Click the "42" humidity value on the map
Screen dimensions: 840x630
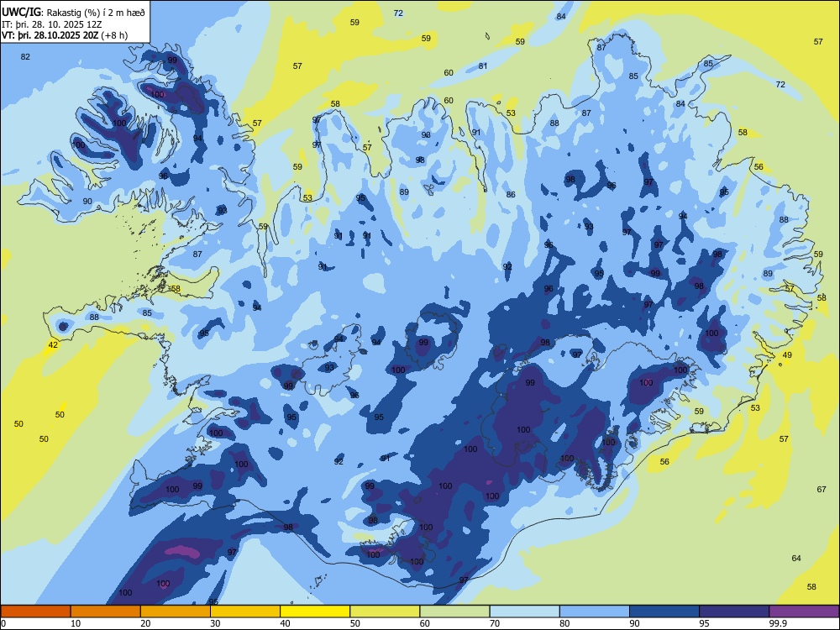point(52,345)
